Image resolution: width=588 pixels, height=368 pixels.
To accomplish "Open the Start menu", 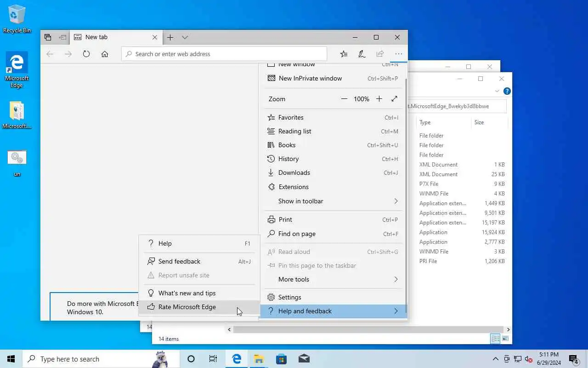I will coord(11,359).
